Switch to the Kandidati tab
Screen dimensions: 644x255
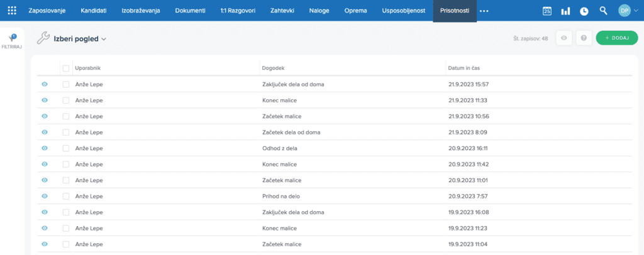click(94, 11)
